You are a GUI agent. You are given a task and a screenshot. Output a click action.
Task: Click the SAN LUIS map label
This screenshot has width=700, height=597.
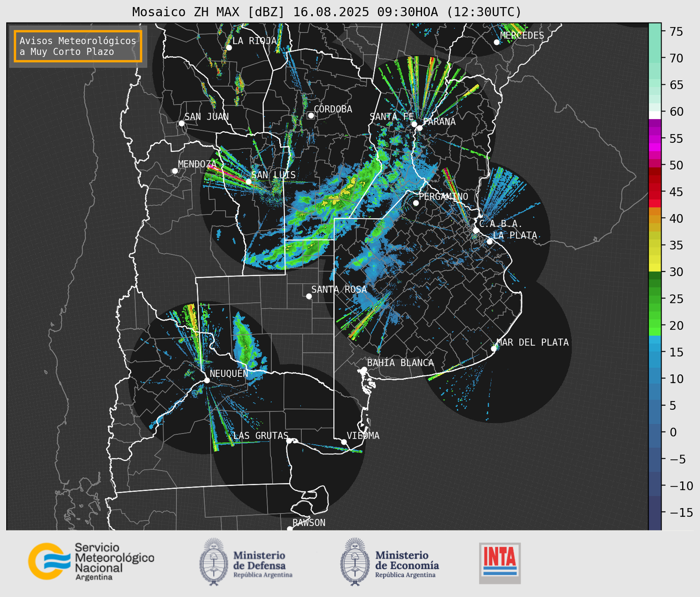[273, 175]
